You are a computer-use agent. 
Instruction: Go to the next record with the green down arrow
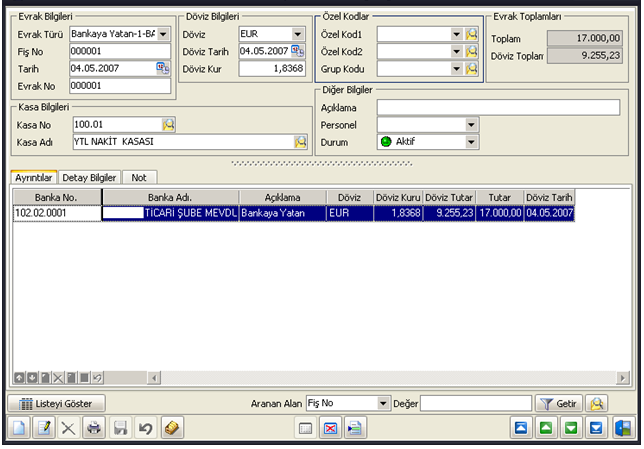[x=571, y=428]
